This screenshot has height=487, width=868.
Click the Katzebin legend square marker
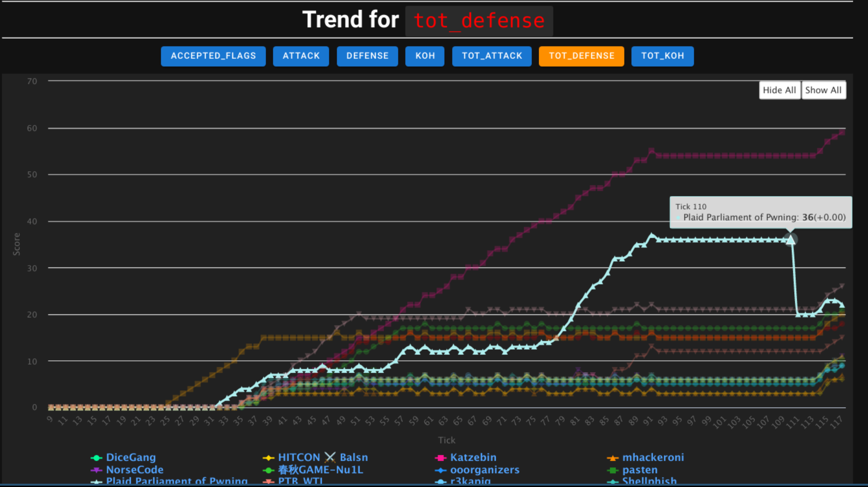(441, 458)
